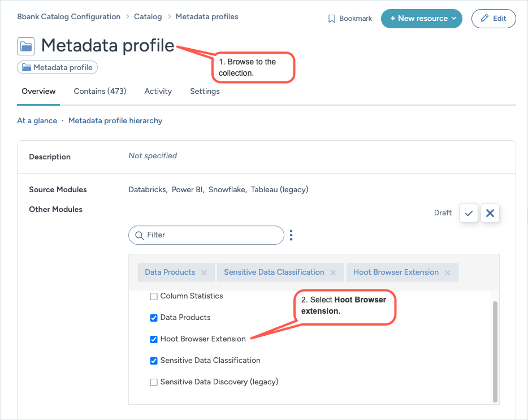This screenshot has height=420, width=528.
Task: Check Sensitive Data Discovery (legacy) option
Action: coord(154,382)
